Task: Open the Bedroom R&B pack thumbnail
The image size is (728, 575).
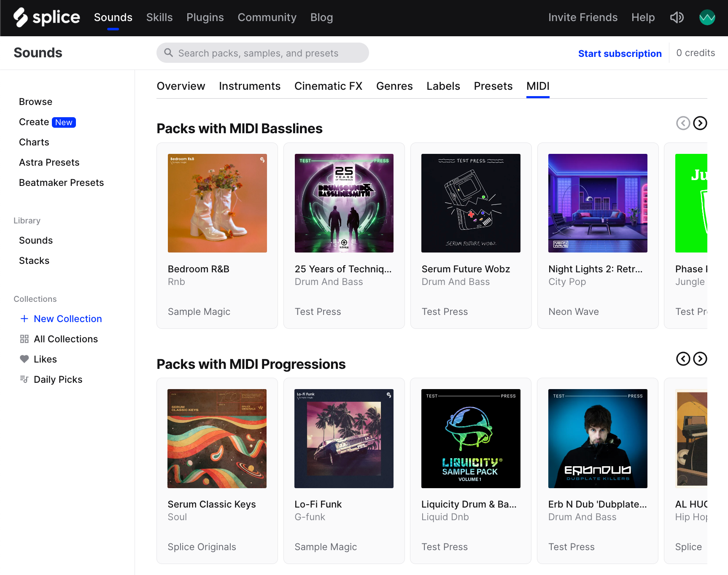Action: coord(217,203)
